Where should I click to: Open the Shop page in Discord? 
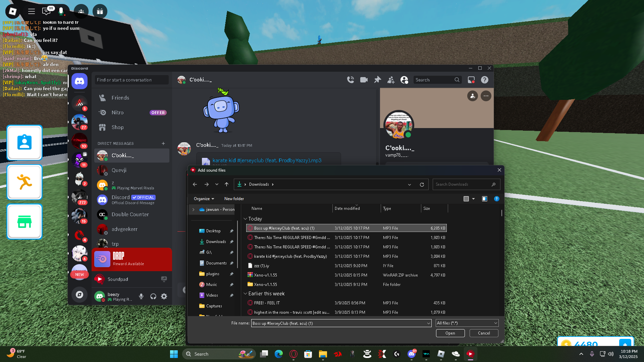[117, 127]
